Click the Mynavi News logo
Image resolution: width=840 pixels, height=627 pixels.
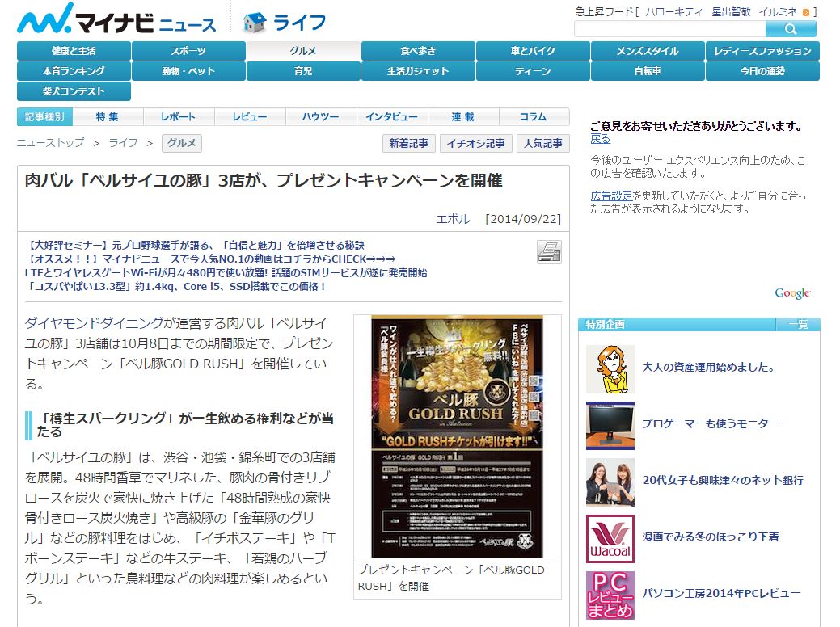point(116,19)
